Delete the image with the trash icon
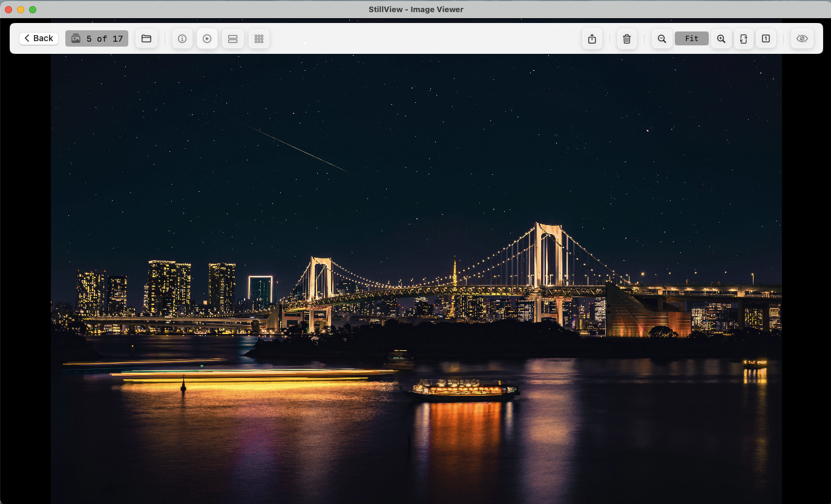The image size is (831, 504). [627, 39]
